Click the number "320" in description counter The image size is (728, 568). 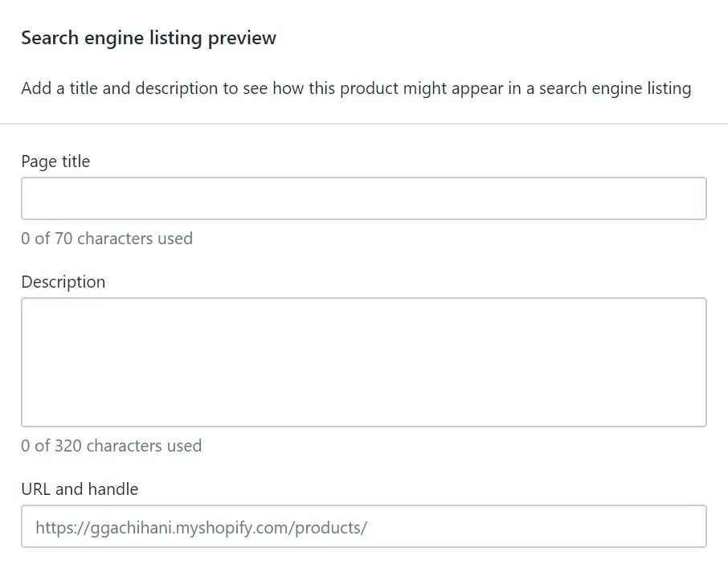(x=68, y=446)
